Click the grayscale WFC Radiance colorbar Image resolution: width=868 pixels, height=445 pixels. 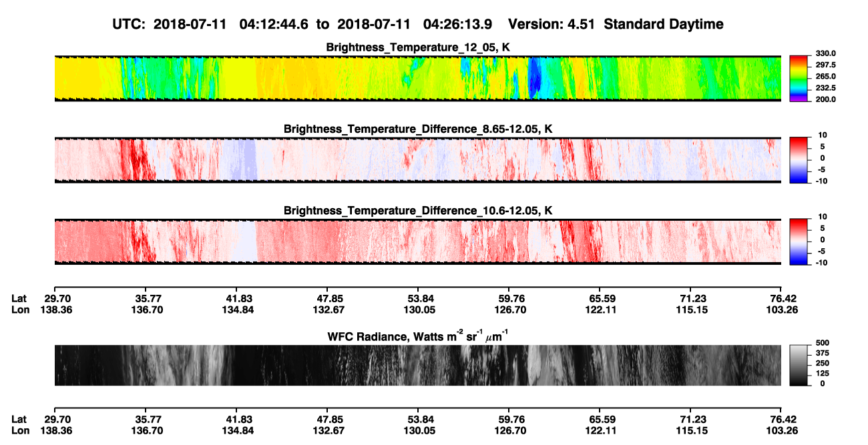click(798, 365)
